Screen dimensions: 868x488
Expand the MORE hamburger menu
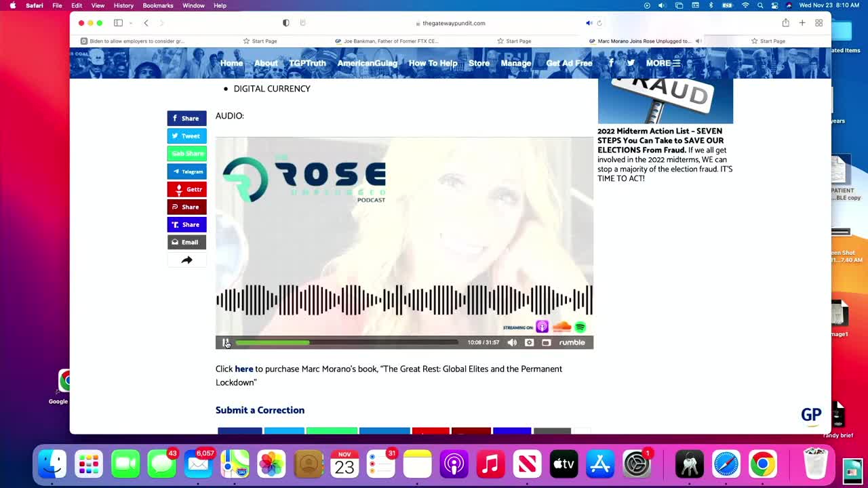pos(663,63)
